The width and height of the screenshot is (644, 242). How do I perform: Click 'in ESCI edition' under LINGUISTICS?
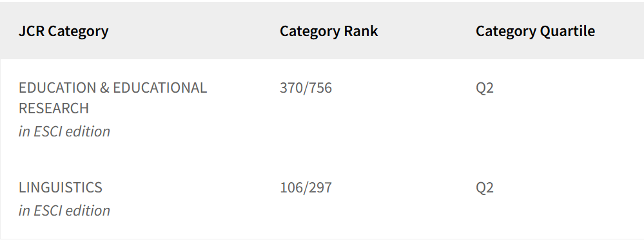[x=64, y=210]
